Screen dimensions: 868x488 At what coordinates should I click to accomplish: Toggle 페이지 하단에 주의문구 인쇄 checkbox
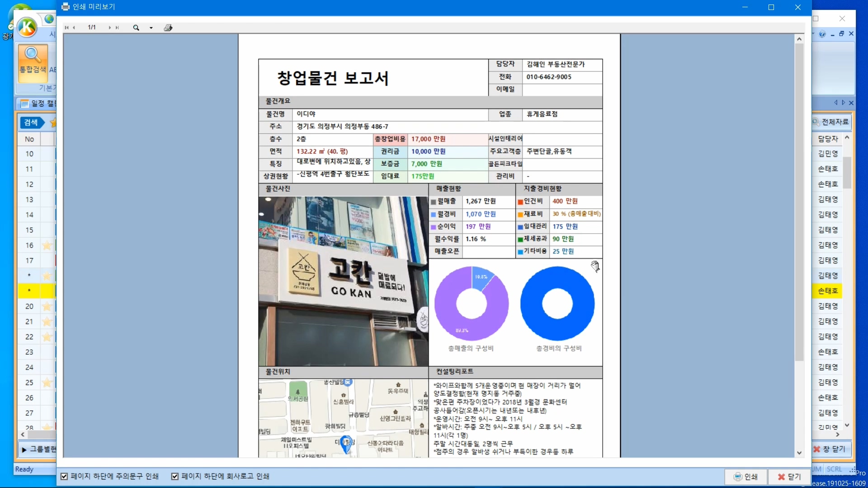point(64,476)
